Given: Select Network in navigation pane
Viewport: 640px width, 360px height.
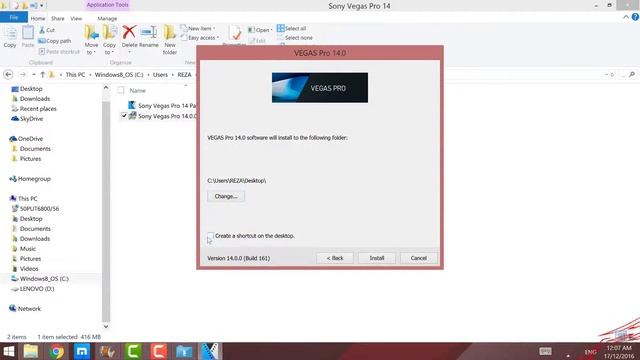Looking at the screenshot, I should click(25, 309).
